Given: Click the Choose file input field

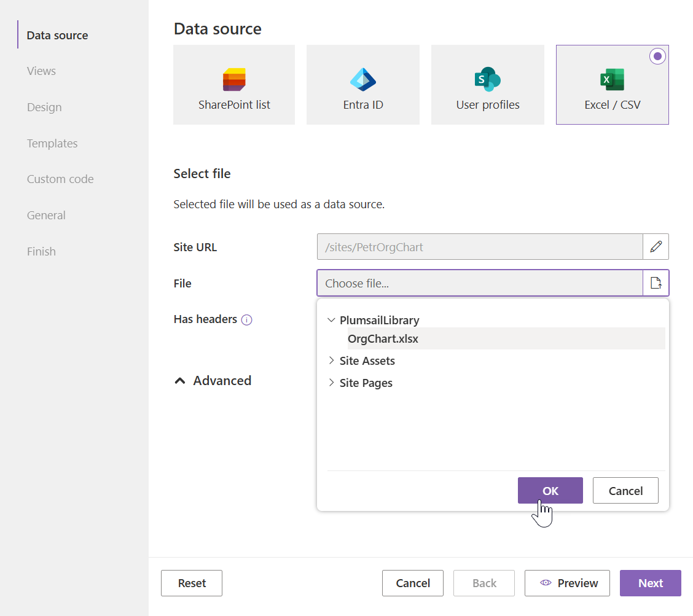Looking at the screenshot, I should (x=480, y=283).
